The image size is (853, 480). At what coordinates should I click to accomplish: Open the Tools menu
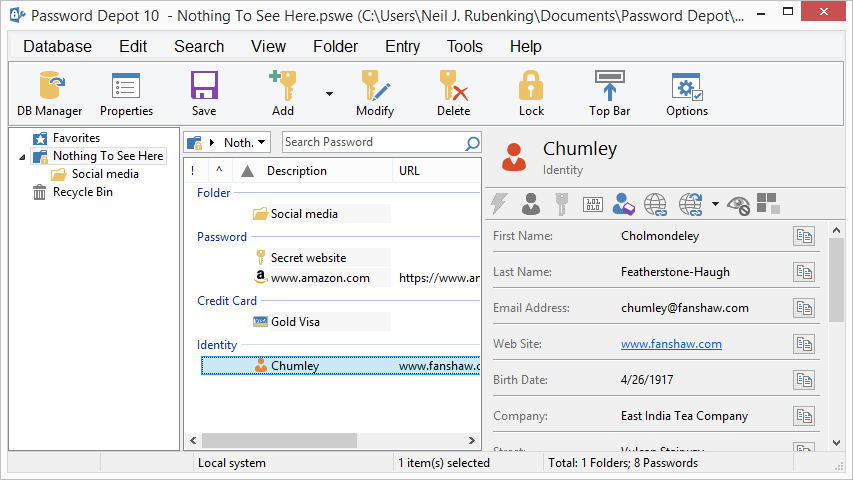[x=465, y=46]
